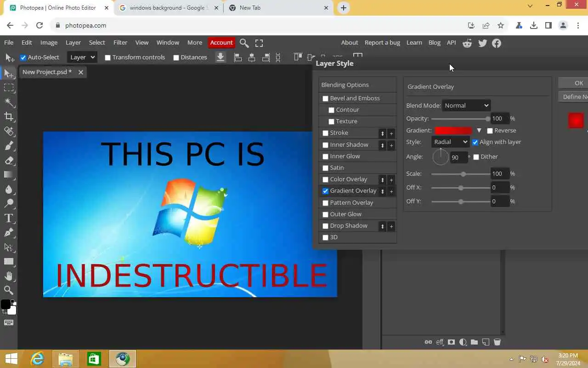This screenshot has width=588, height=368.
Task: Select the Brush tool
Action: (x=9, y=146)
